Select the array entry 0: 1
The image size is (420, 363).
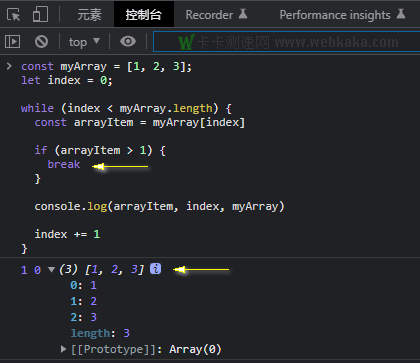(x=83, y=285)
